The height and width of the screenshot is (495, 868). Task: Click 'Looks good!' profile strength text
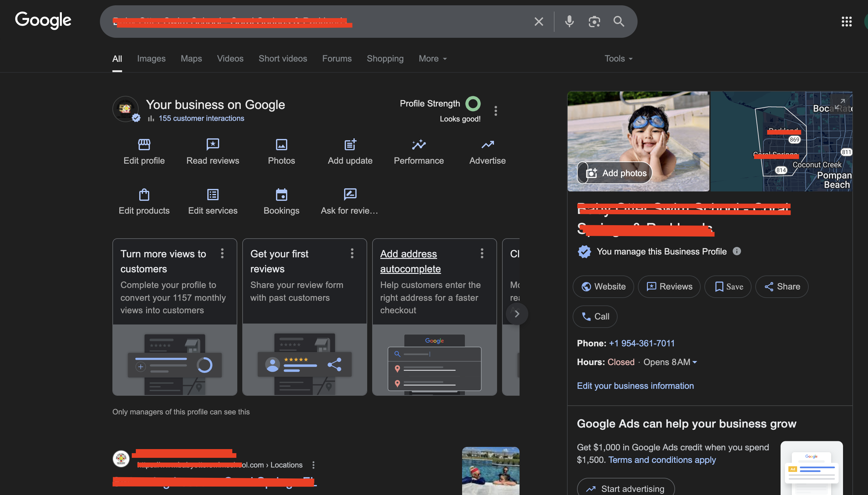[x=460, y=119]
